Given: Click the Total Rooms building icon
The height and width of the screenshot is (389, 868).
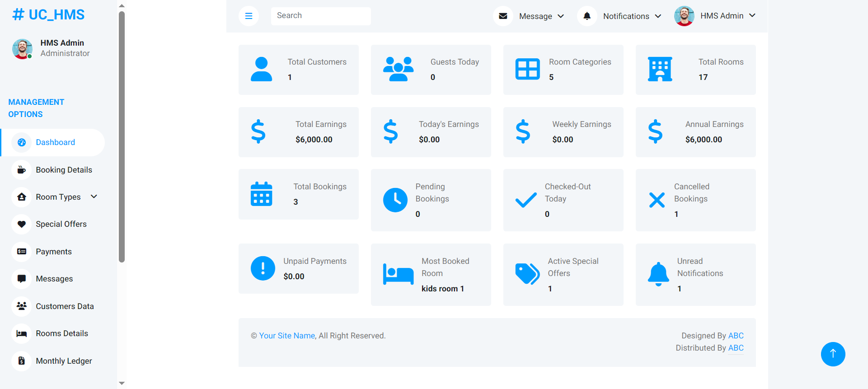Looking at the screenshot, I should 660,70.
